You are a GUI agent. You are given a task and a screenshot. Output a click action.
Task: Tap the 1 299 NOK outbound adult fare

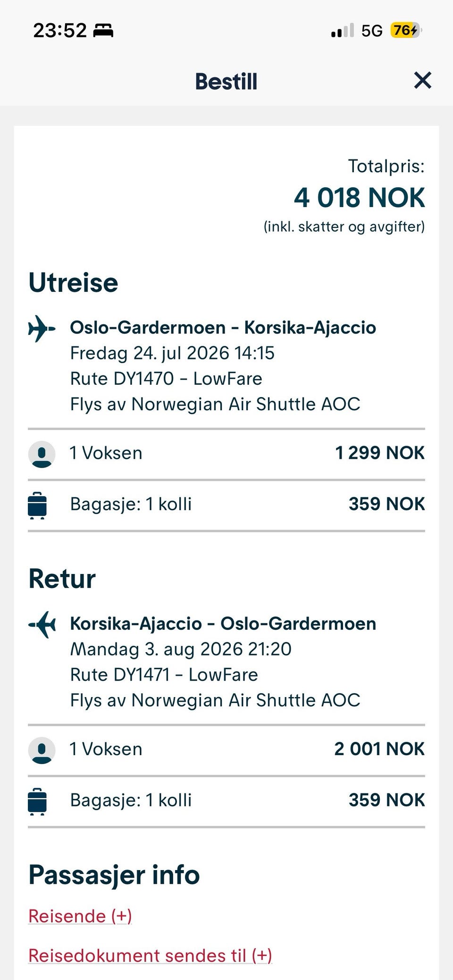tap(380, 453)
